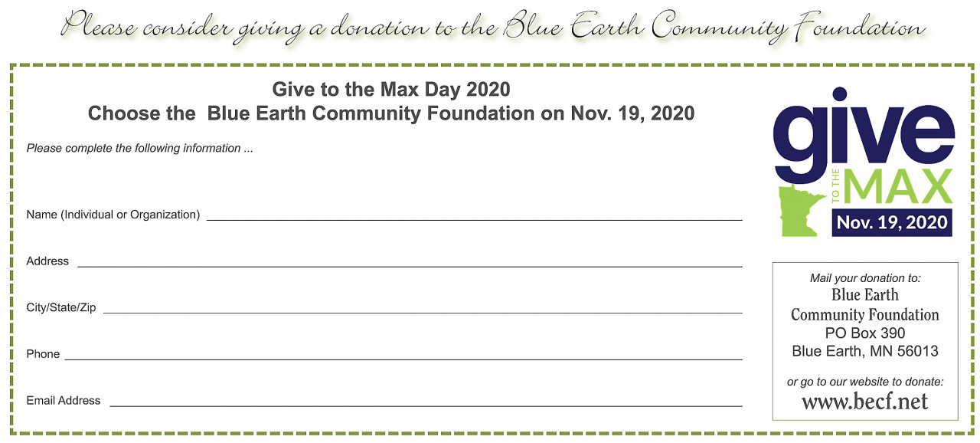Click the "Blue Earth, MN 56013" address line

point(865,352)
